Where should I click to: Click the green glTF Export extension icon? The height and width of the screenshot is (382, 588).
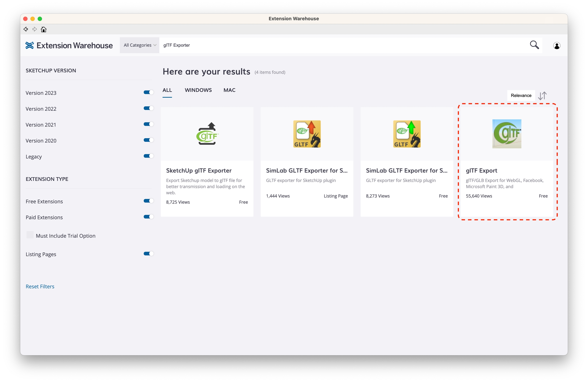507,134
